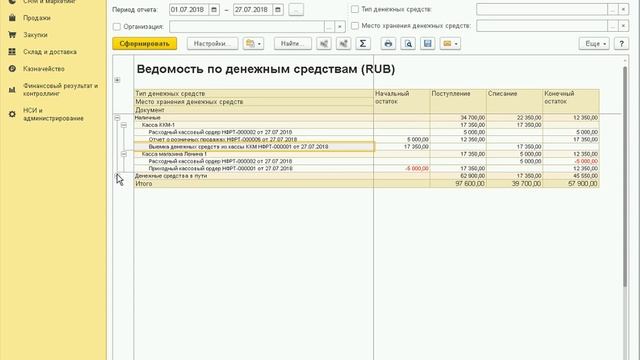Enable the Тип денежных средств checkbox
Screen dimensions: 640x360
coord(355,9)
